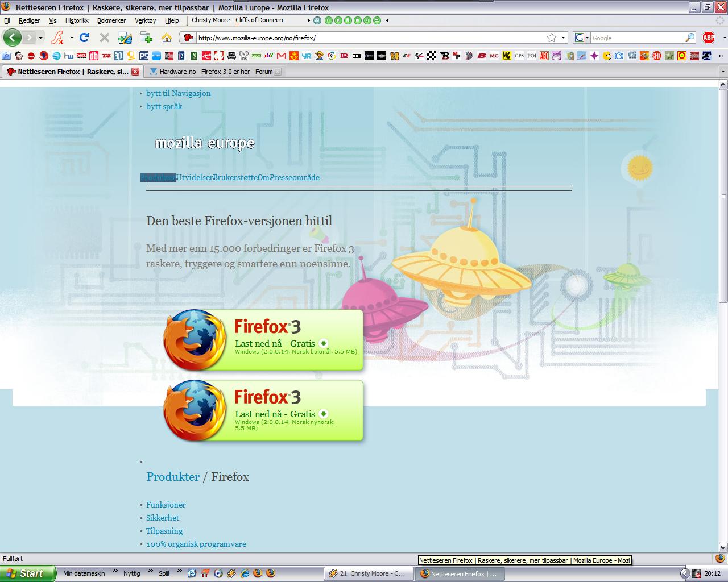
Task: Click the page vertical scrollbar thumb
Action: click(723, 196)
